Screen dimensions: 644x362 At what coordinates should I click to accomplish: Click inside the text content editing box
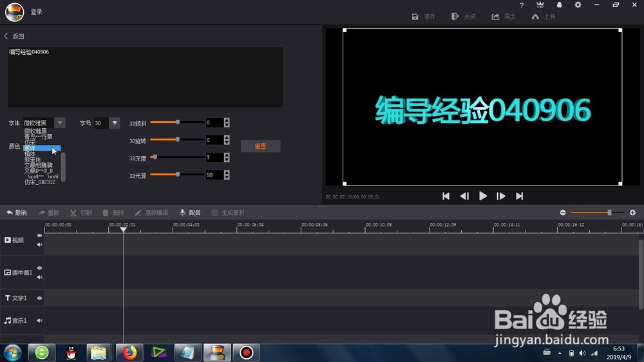pos(146,77)
